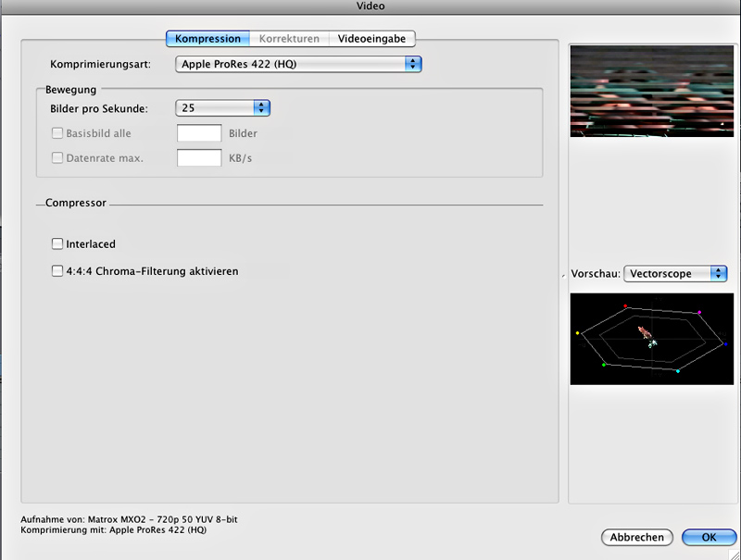Click the video preview thumbnail
The image size is (741, 560).
651,92
